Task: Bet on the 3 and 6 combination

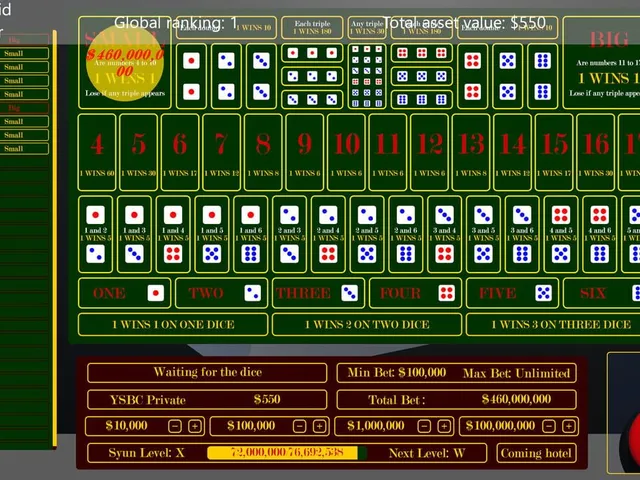Action: point(522,234)
